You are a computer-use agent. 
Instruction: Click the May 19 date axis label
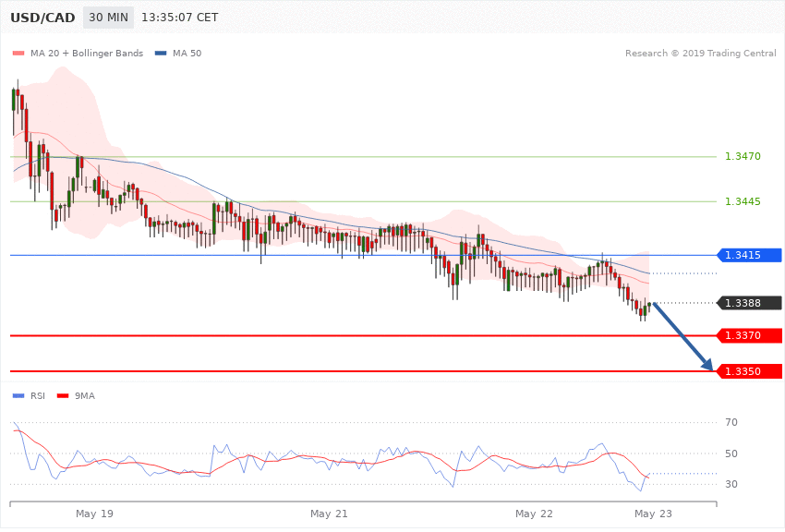pos(94,514)
